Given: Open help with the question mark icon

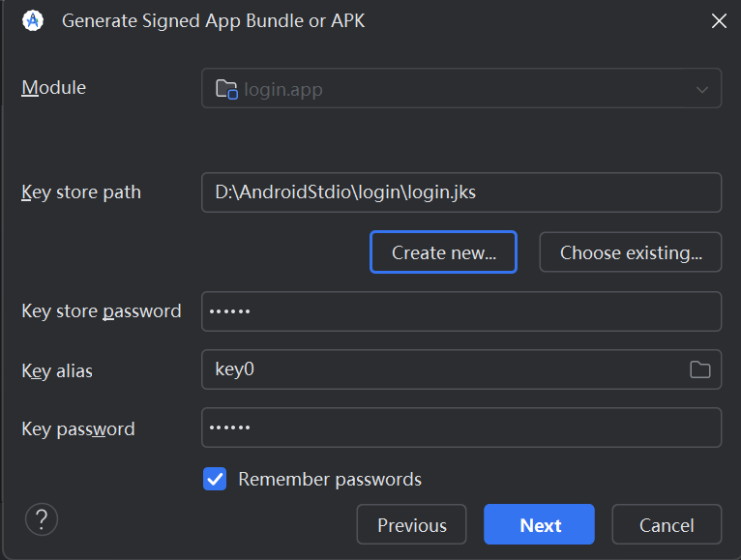Looking at the screenshot, I should pyautogui.click(x=42, y=519).
